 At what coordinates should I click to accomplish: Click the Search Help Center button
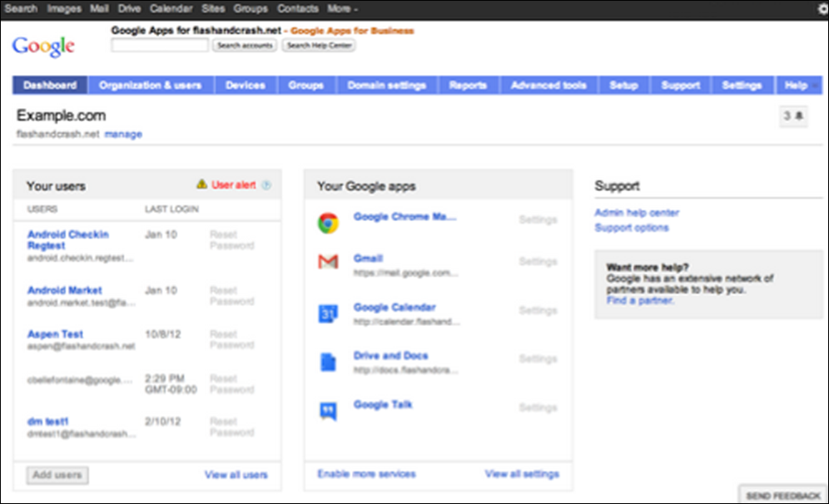click(320, 46)
